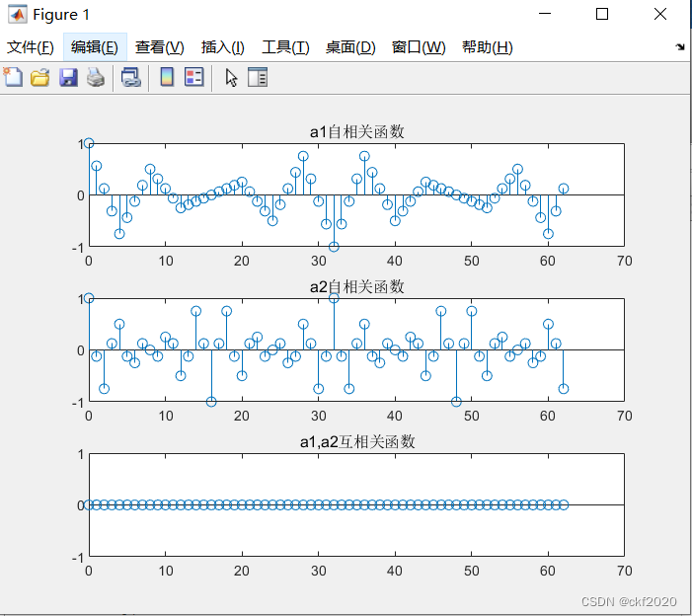
Task: Open the 工具(T) menu
Action: pyautogui.click(x=285, y=47)
